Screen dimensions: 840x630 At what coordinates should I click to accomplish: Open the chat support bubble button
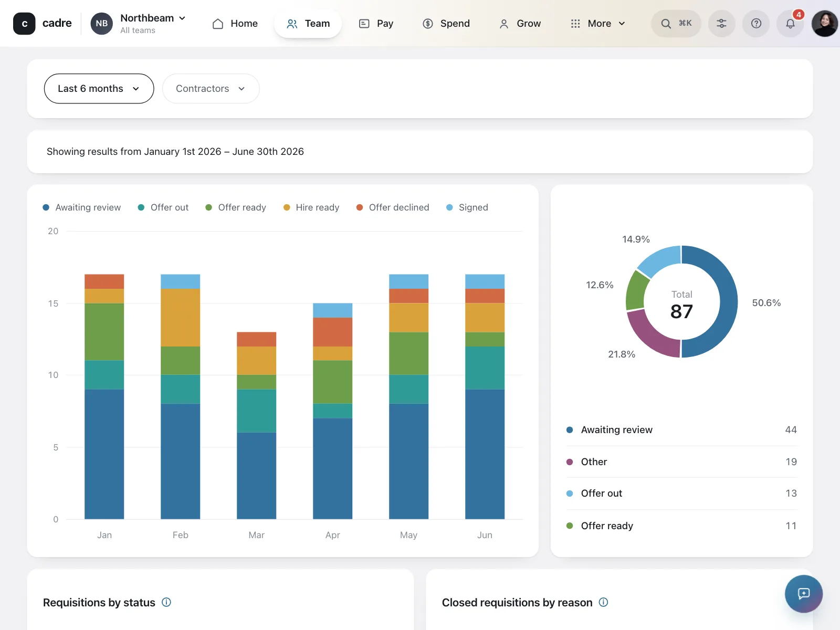click(x=804, y=594)
